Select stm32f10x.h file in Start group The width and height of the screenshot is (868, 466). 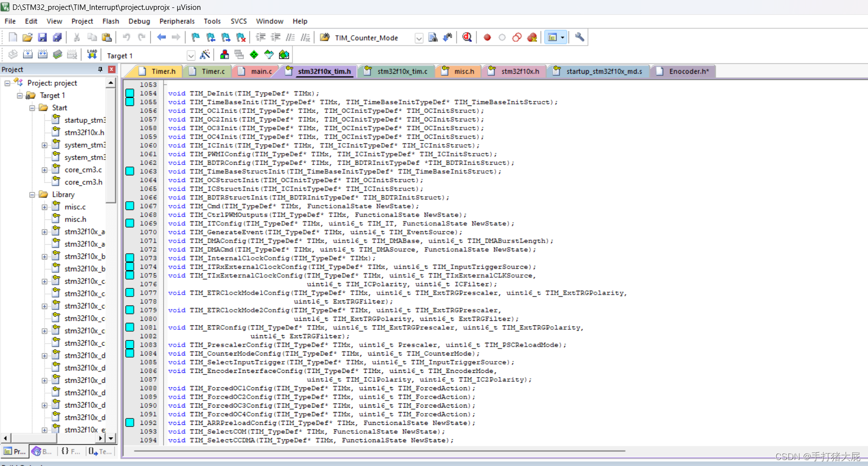click(x=84, y=133)
